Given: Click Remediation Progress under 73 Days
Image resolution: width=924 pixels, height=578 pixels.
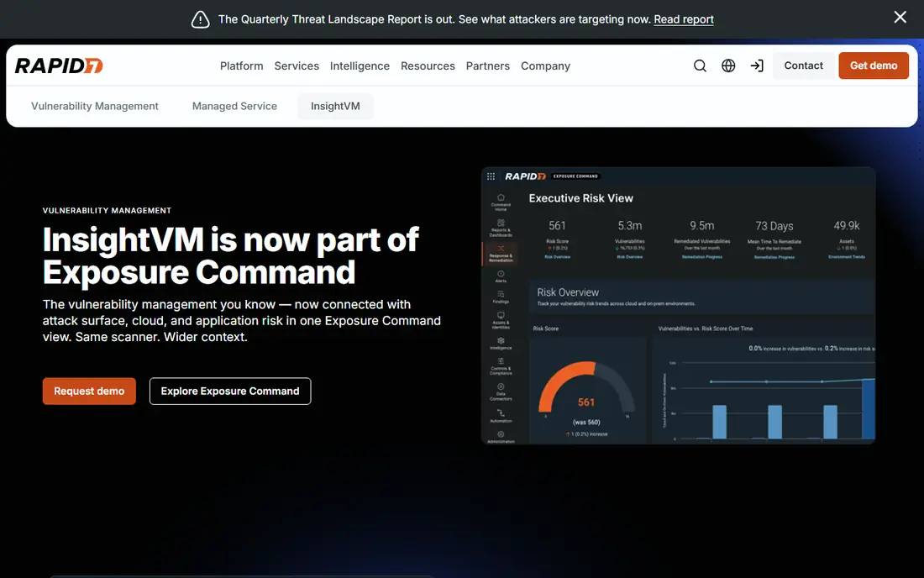Looking at the screenshot, I should point(774,257).
